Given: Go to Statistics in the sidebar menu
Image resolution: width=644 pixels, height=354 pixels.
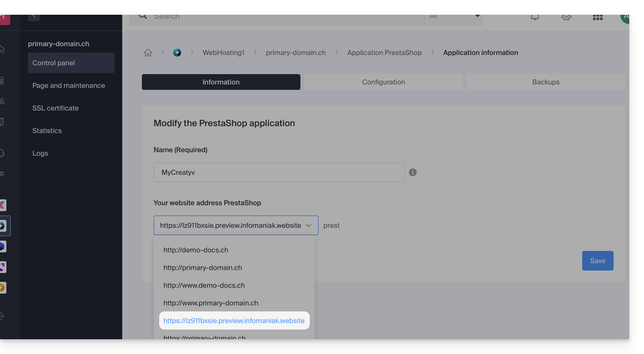Looking at the screenshot, I should coord(47,131).
